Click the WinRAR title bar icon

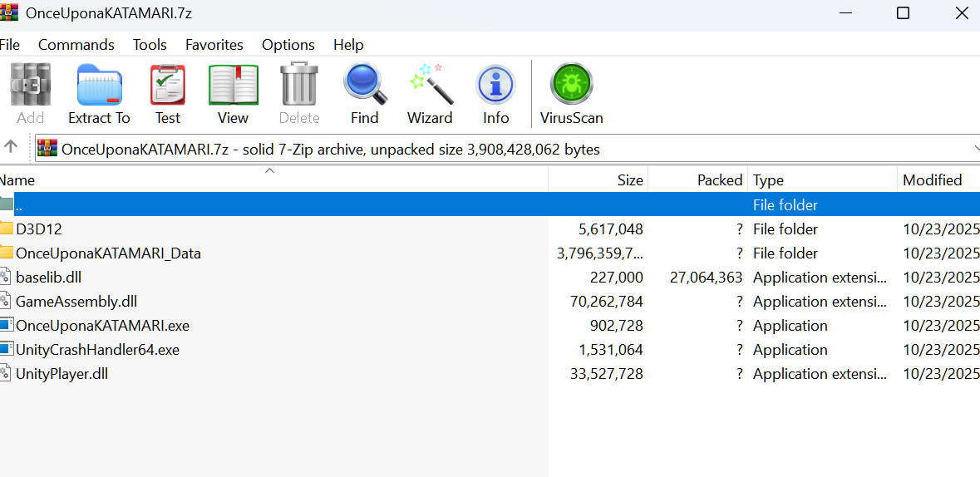[9, 12]
